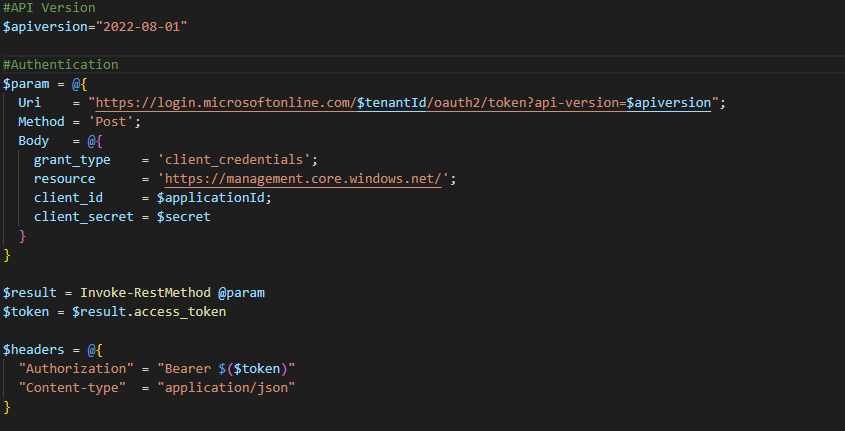Click the Body key
This screenshot has width=845, height=431.
[x=33, y=141]
